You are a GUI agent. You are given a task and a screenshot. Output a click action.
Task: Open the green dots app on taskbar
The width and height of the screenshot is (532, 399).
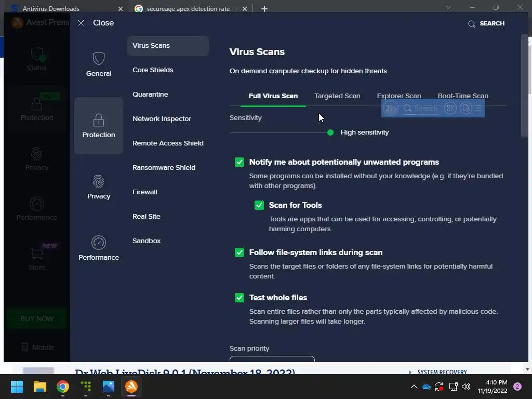[x=86, y=387]
